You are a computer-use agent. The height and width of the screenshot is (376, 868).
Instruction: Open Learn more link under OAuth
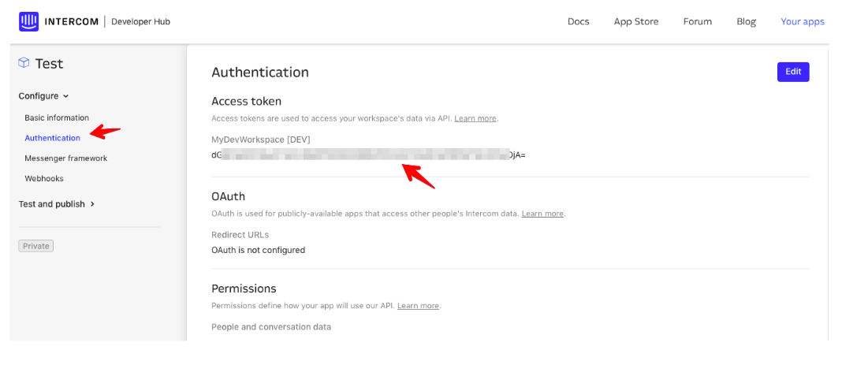click(542, 213)
